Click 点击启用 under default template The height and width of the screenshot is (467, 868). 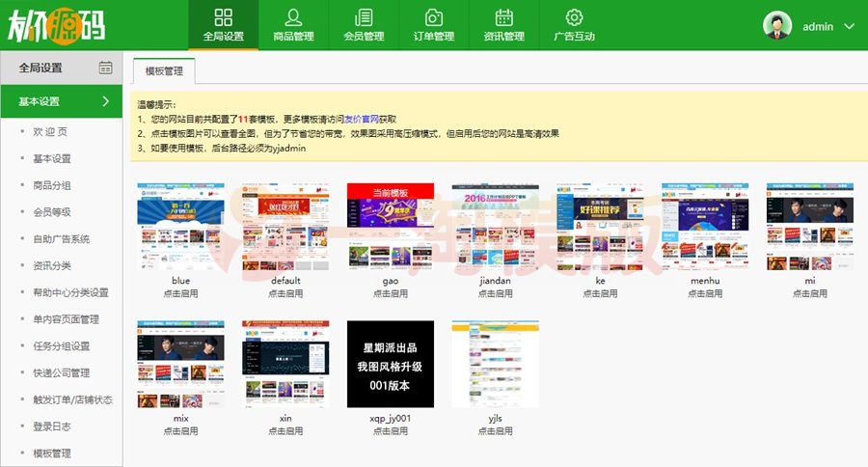pyautogui.click(x=285, y=293)
